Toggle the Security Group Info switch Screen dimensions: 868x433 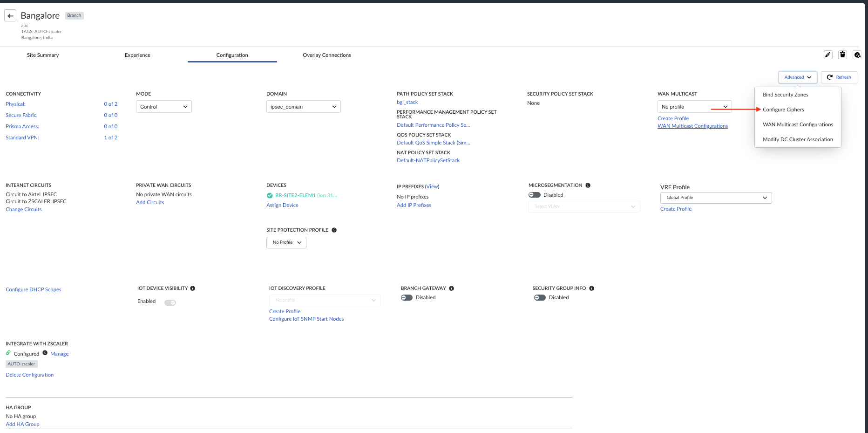(540, 298)
